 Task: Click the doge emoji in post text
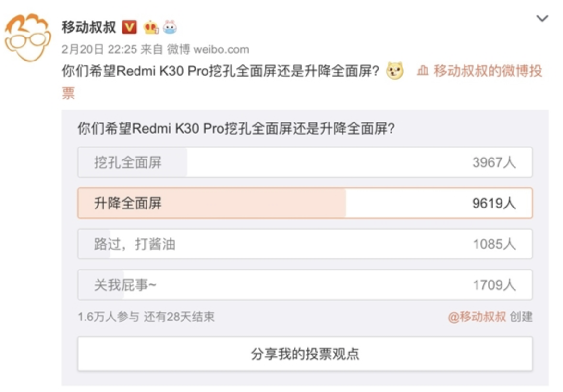[394, 71]
